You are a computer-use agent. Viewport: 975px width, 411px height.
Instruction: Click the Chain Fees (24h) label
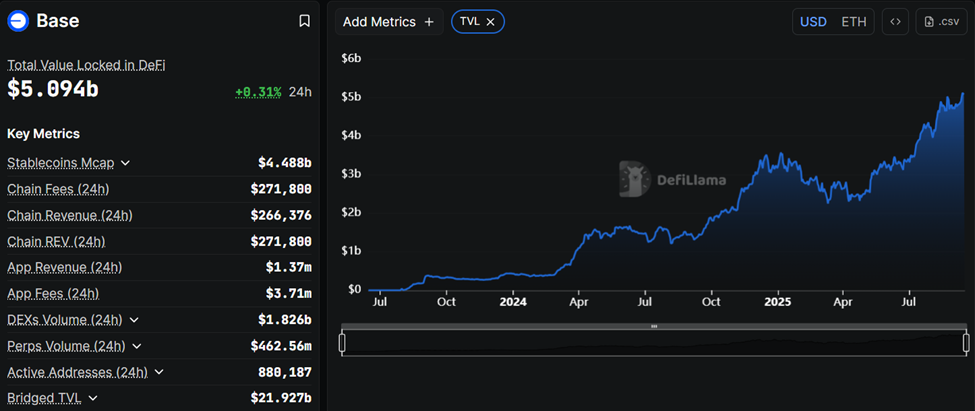(58, 189)
